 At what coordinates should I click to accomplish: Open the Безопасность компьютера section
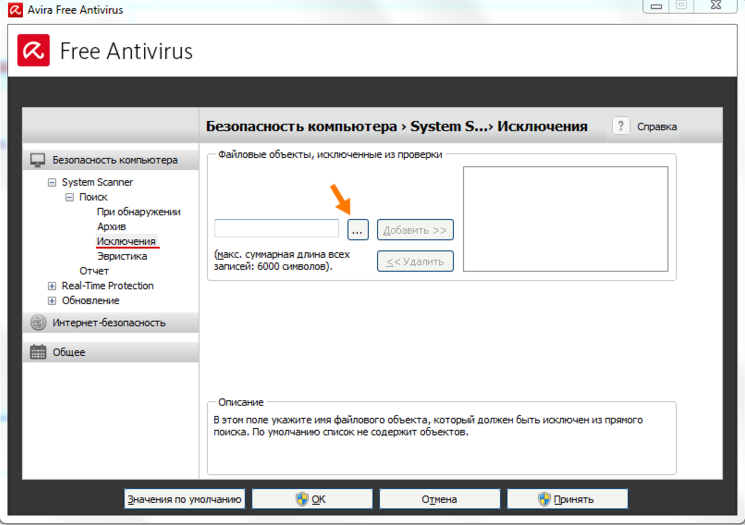[x=111, y=160]
